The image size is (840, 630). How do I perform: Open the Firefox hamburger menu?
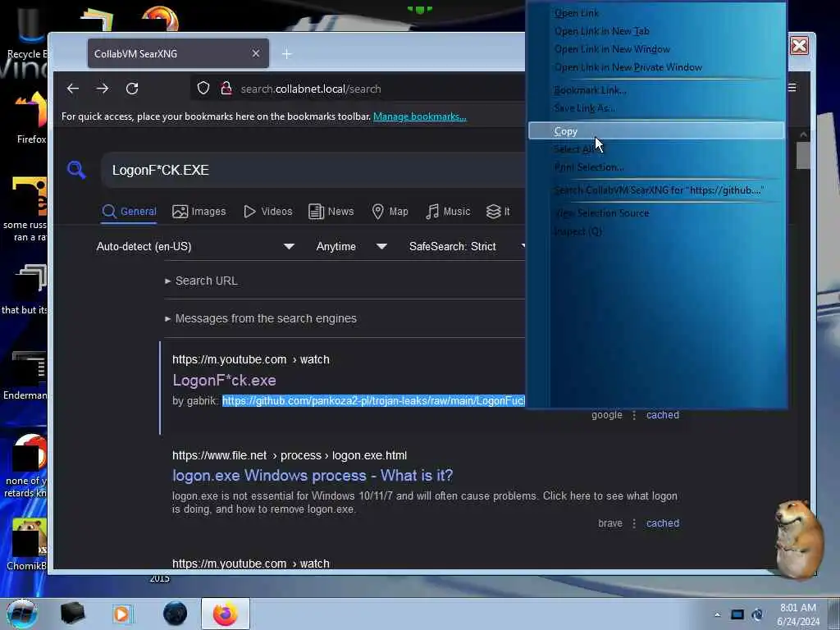792,88
